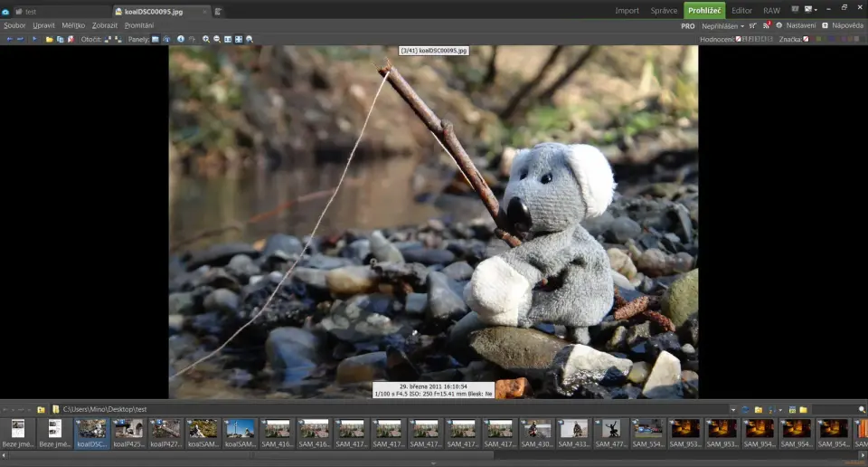Click the open folder icon in toolbar
This screenshot has width=868, height=467.
point(50,40)
